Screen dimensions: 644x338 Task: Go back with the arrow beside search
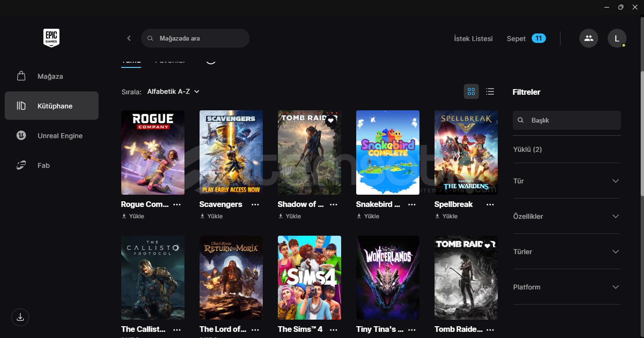pos(129,38)
